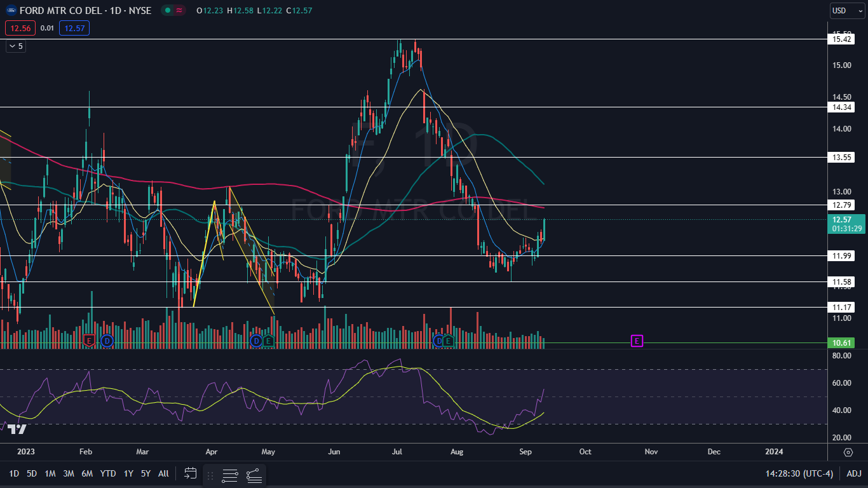Click the pink approximate data-delay indicator
Image resolution: width=868 pixels, height=488 pixels.
pos(180,10)
